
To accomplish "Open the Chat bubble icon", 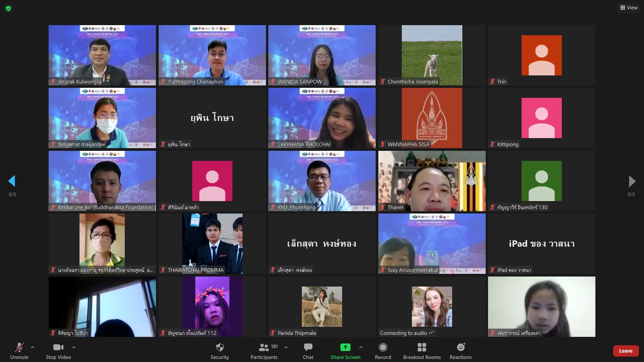I will 308,348.
